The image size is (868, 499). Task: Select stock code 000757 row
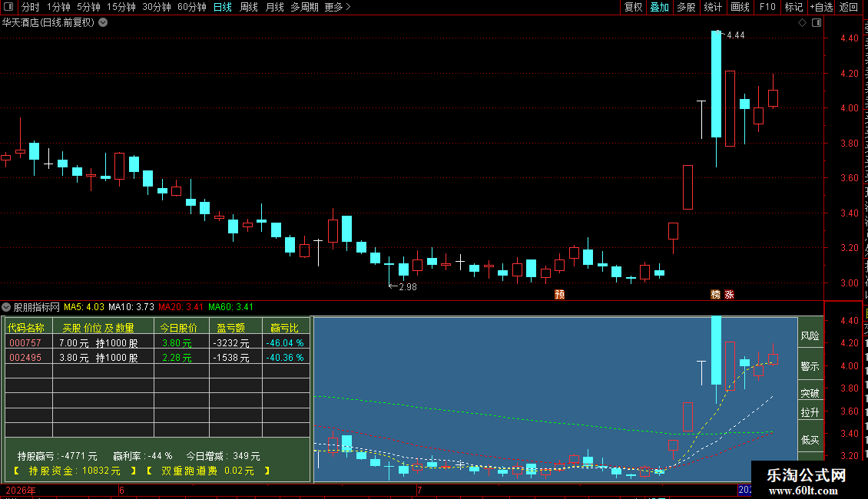[x=157, y=343]
